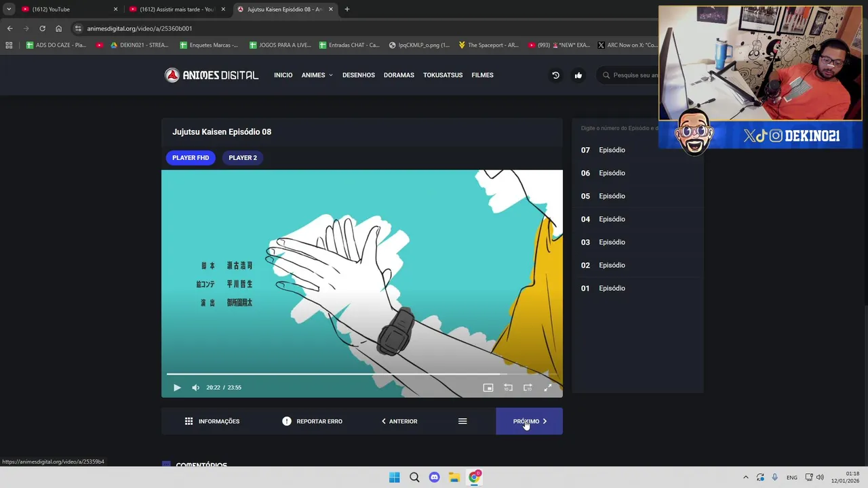Click Chrome icon in taskbar

click(475, 477)
